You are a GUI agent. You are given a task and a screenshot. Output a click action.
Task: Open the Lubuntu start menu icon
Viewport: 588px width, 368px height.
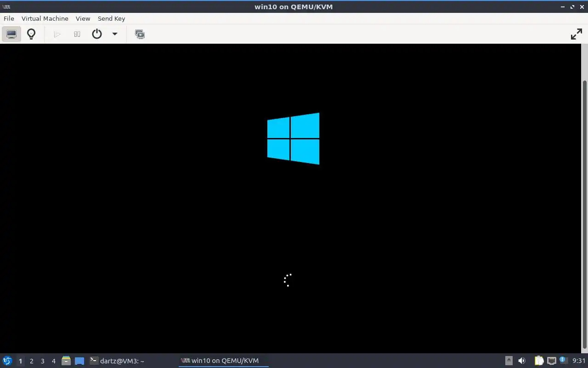(7, 361)
